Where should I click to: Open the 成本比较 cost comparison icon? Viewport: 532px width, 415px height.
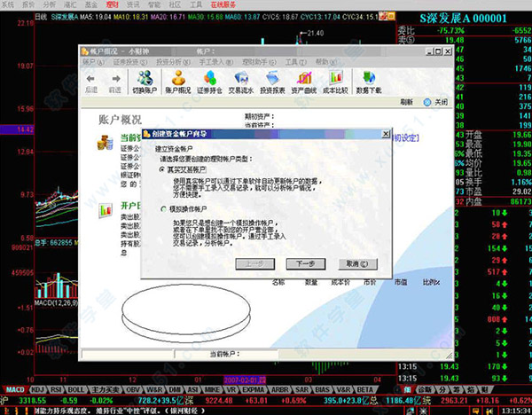pyautogui.click(x=335, y=82)
